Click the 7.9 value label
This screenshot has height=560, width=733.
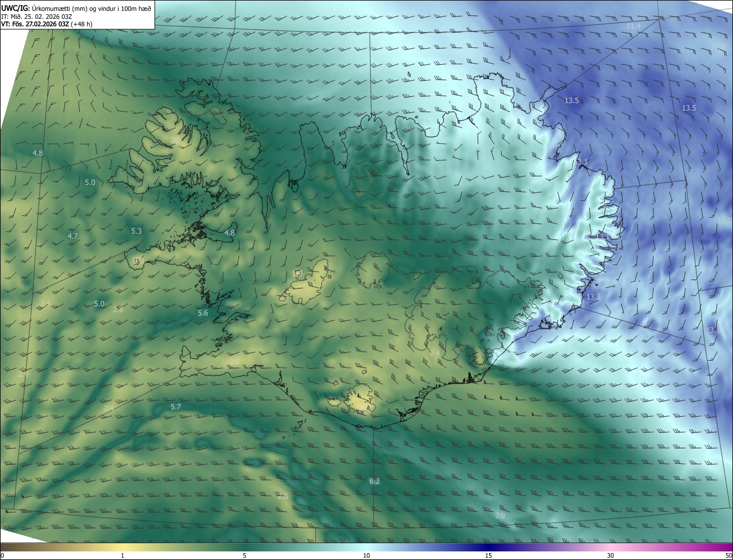[x=500, y=515]
